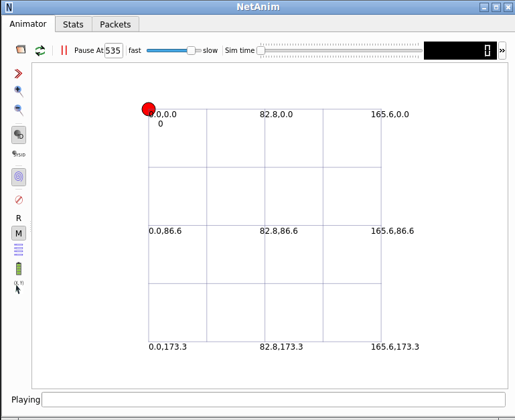Click the green reload simulation icon
515x420 pixels.
[x=40, y=51]
